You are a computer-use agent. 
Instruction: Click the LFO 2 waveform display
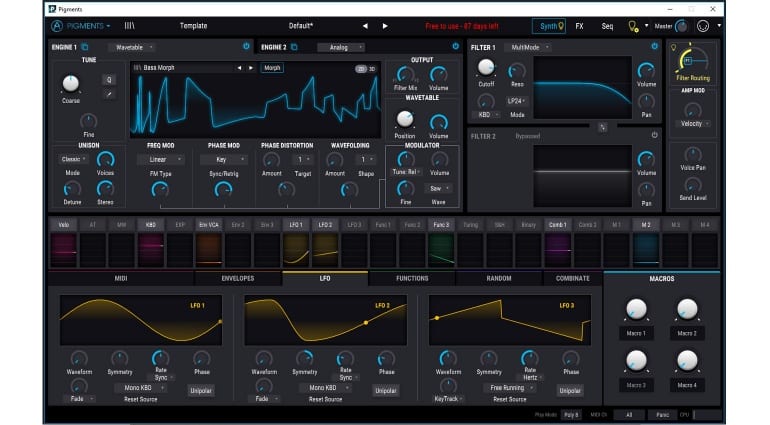tap(326, 320)
